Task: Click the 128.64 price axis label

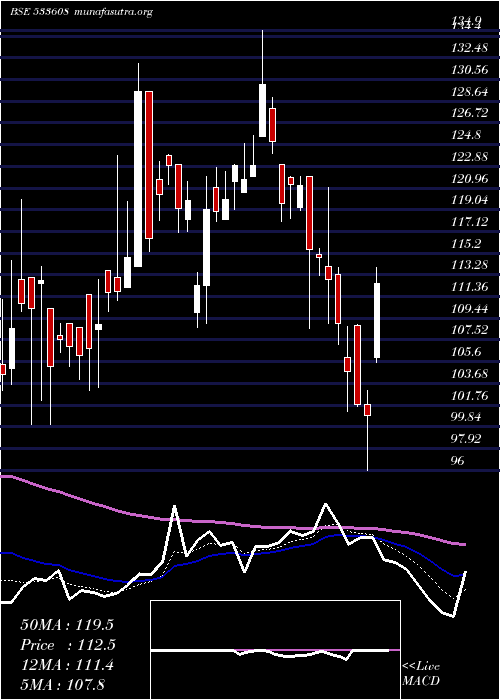Action: [x=469, y=91]
